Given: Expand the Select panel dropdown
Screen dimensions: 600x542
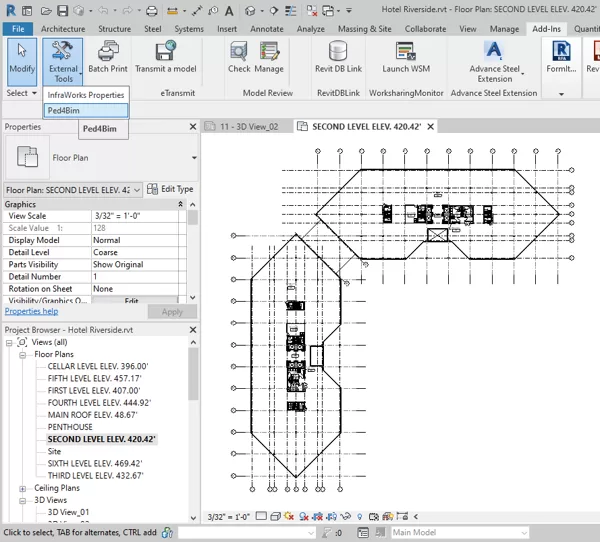Looking at the screenshot, I should tap(21, 93).
